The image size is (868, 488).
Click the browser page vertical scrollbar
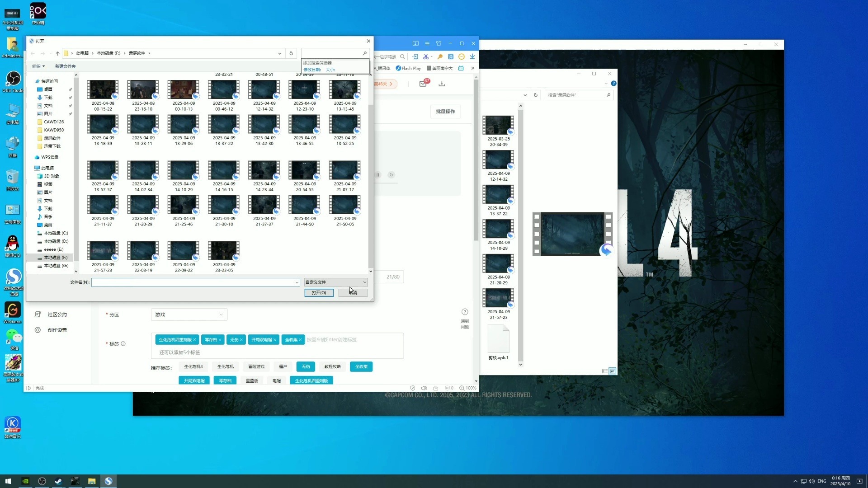(476, 160)
